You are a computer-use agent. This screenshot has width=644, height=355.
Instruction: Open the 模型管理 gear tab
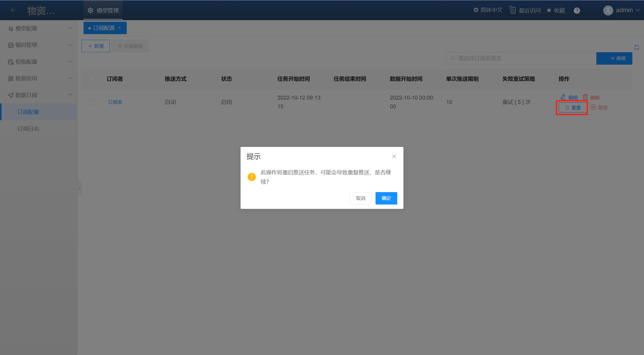click(x=103, y=10)
